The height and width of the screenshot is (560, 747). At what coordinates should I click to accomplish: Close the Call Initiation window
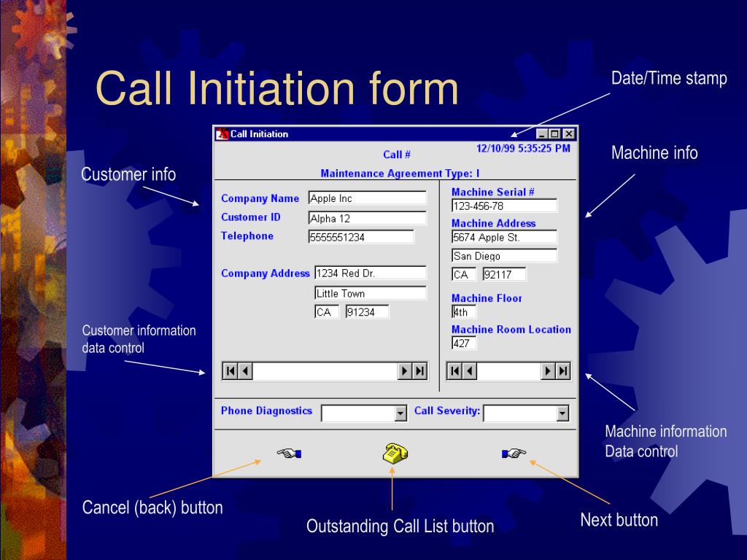pos(569,134)
